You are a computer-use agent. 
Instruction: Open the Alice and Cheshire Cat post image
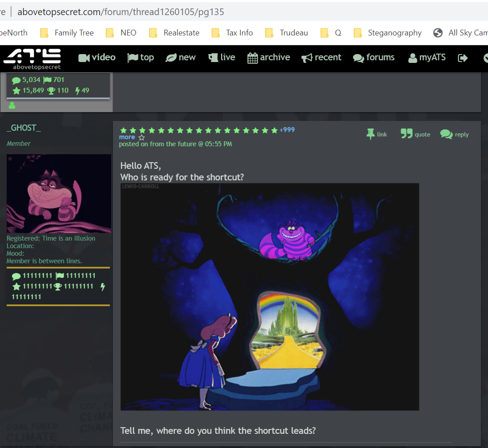point(270,297)
